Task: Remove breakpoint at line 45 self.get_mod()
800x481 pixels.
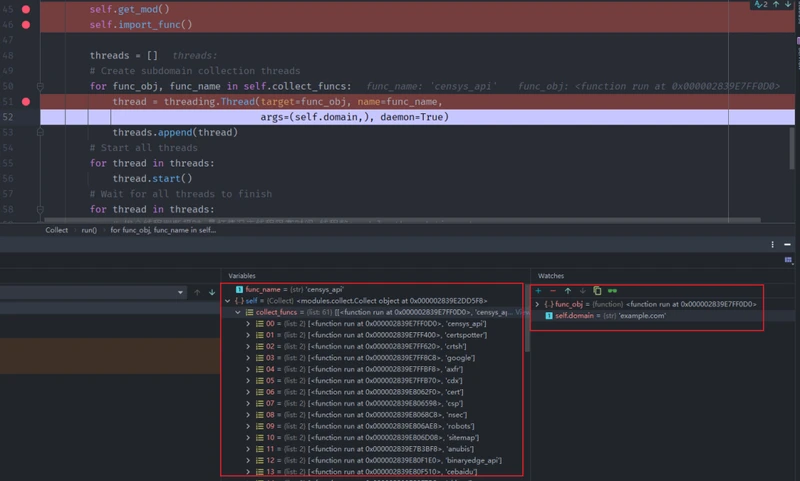Action: click(26, 9)
